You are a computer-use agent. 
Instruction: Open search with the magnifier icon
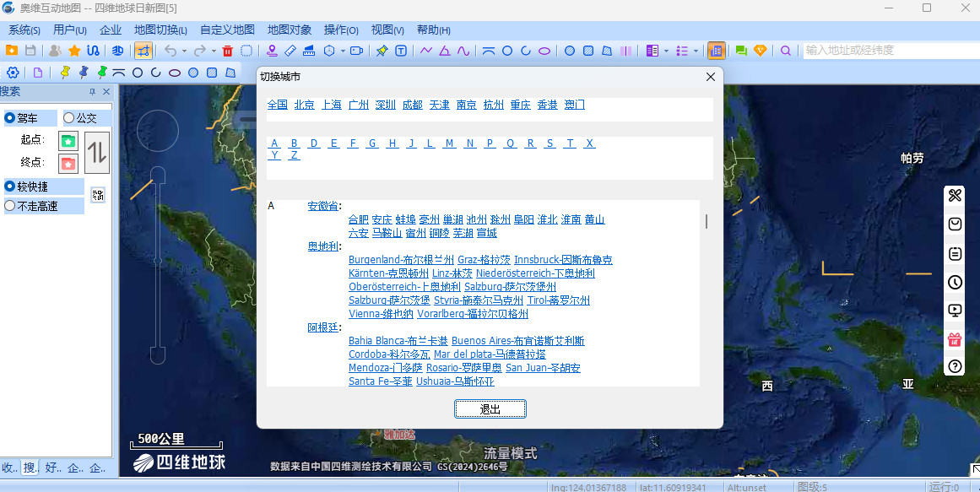click(785, 51)
